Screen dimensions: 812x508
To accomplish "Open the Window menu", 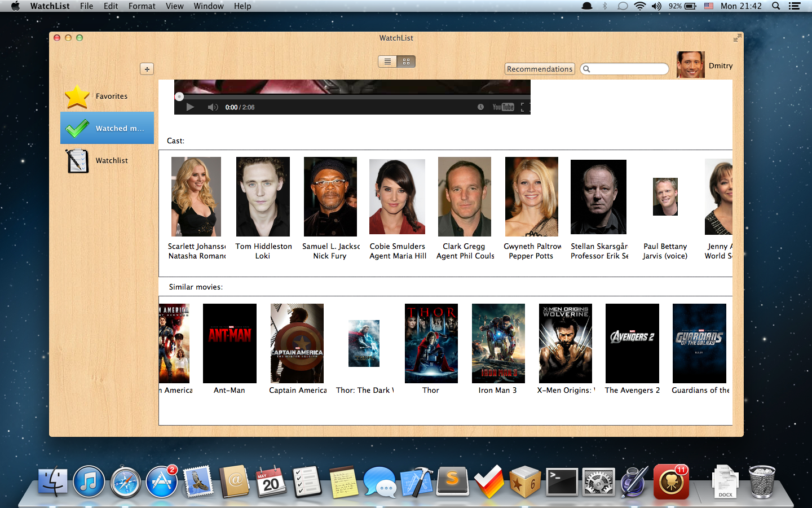I will coord(209,6).
